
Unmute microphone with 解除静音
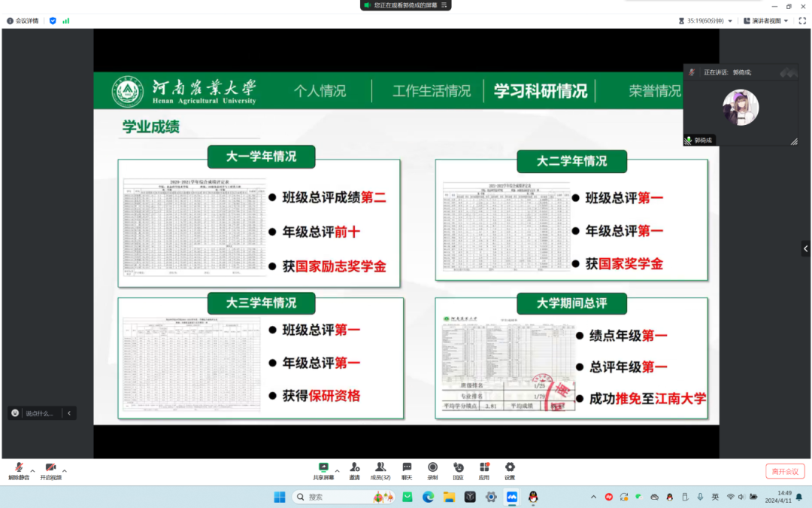(x=19, y=470)
